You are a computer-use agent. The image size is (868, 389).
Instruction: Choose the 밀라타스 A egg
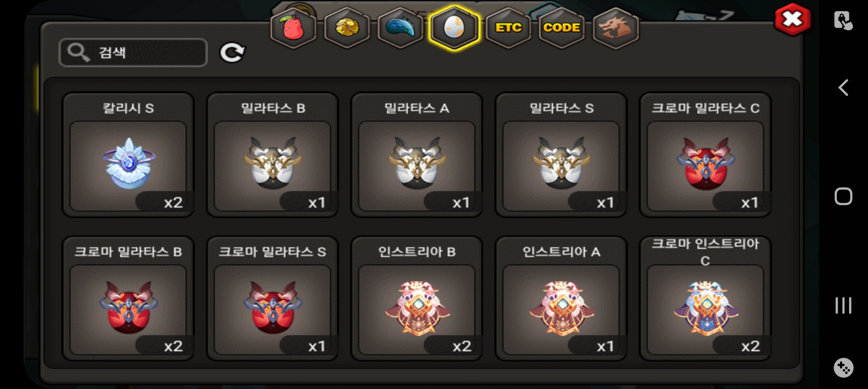point(417,155)
